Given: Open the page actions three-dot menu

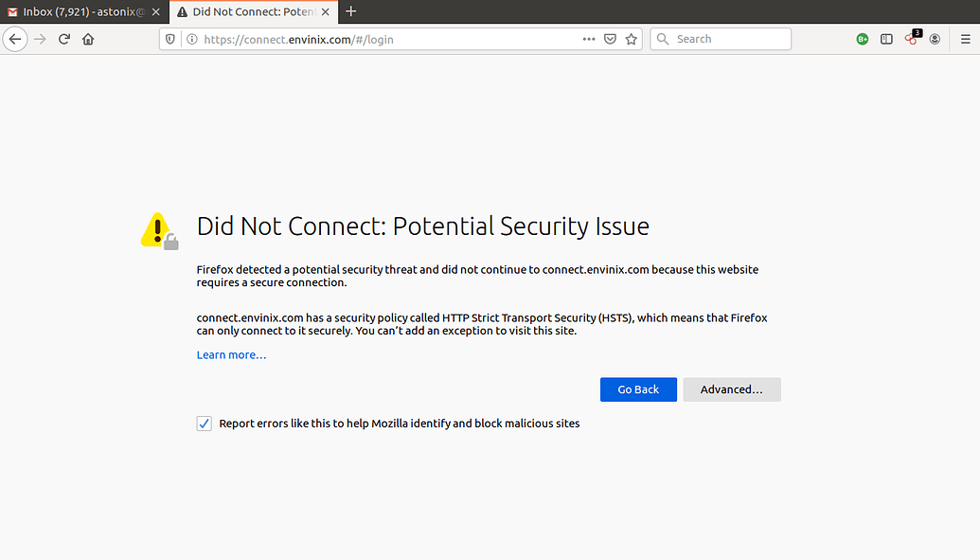Looking at the screenshot, I should tap(589, 39).
